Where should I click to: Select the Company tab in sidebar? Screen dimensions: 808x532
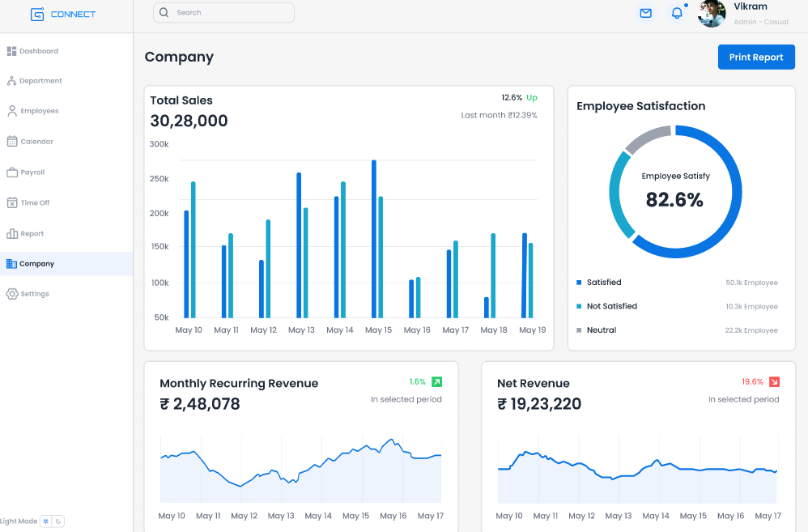point(37,263)
